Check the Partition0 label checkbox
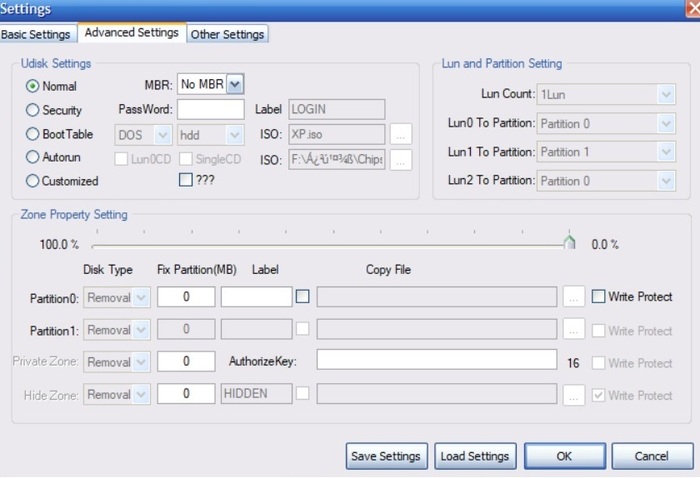Screen dimensions: 700x478 pyautogui.click(x=302, y=296)
